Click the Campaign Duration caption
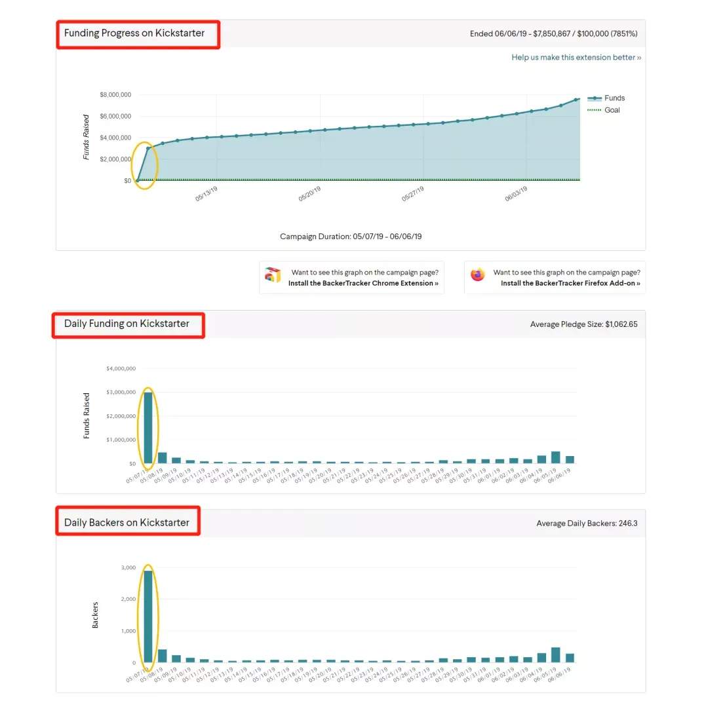The height and width of the screenshot is (728, 708). pos(351,237)
